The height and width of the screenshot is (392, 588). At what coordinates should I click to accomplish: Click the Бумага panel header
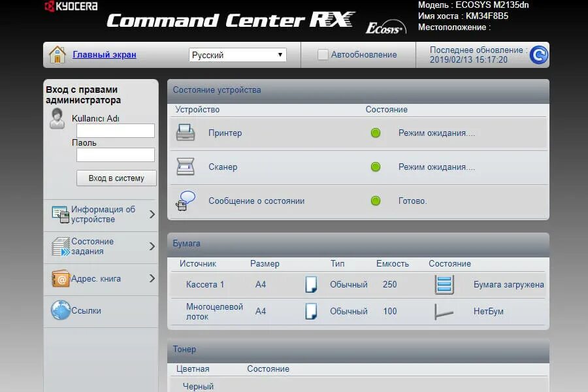[x=358, y=244]
